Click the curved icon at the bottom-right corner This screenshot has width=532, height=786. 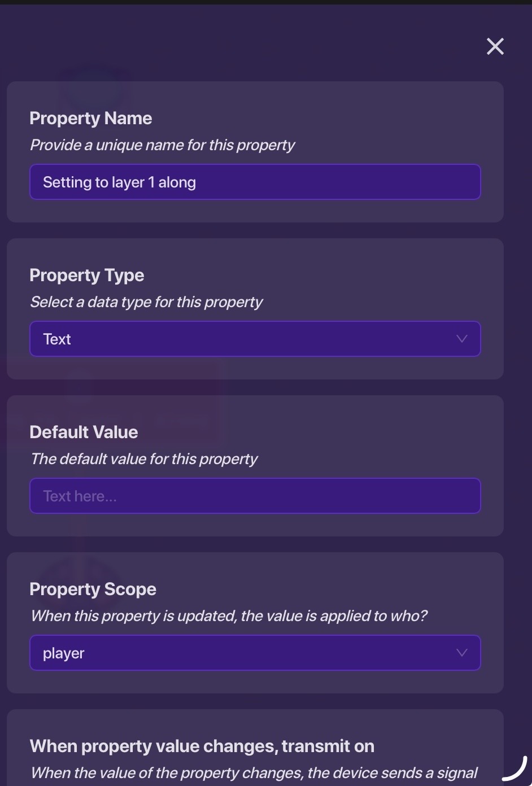point(514,769)
